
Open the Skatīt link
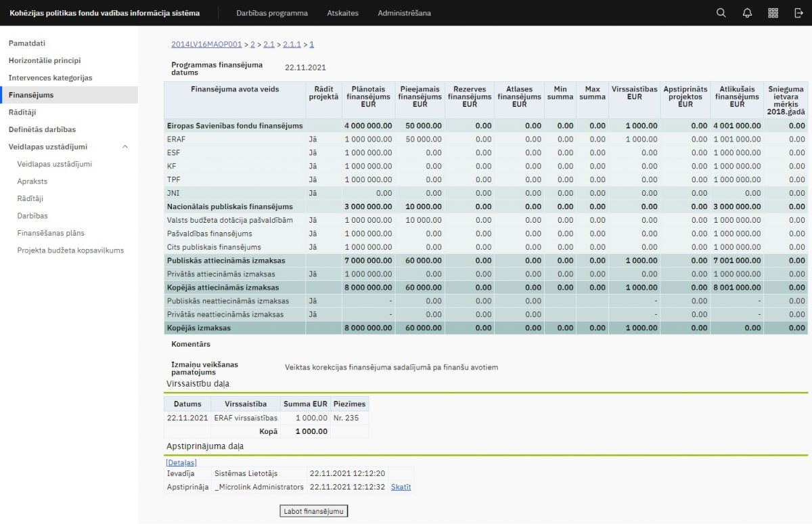click(401, 487)
